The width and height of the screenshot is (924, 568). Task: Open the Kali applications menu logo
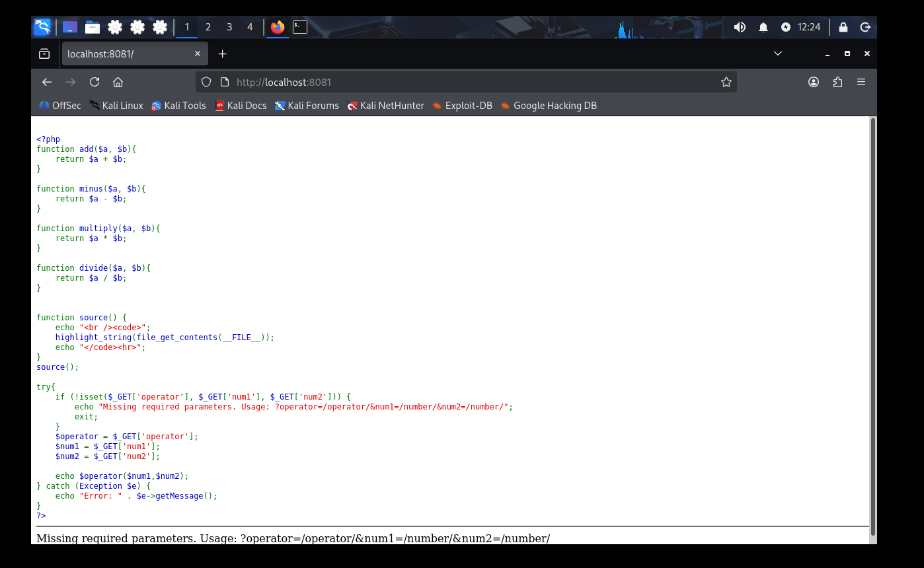(x=42, y=27)
